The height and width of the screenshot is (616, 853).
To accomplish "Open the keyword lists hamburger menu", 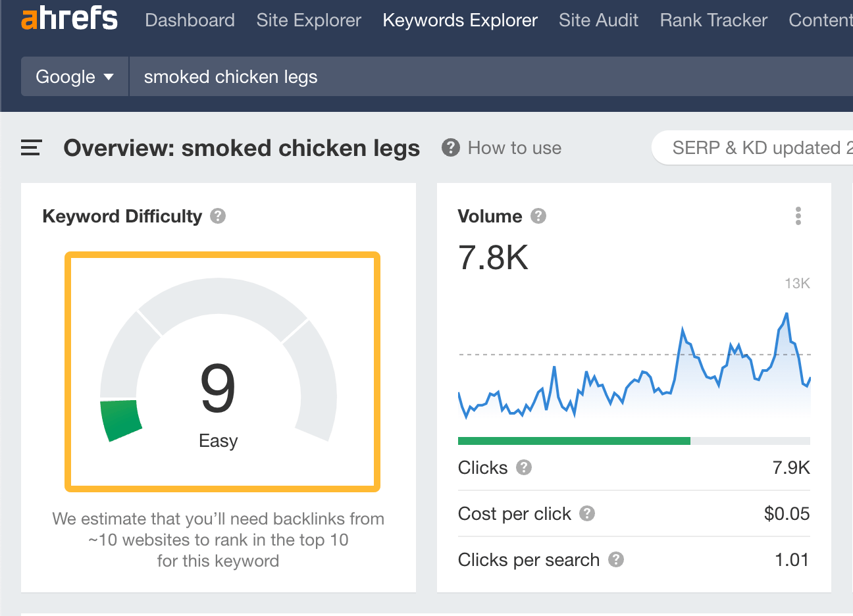I will click(30, 148).
